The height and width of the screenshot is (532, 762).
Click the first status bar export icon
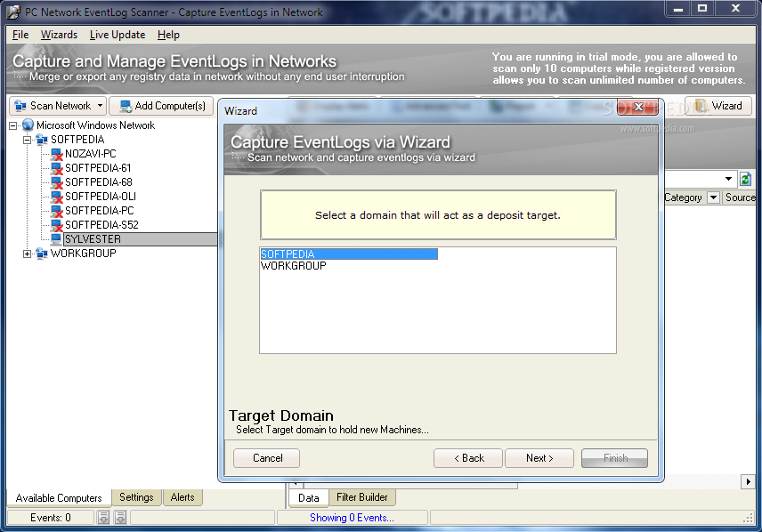(x=103, y=518)
